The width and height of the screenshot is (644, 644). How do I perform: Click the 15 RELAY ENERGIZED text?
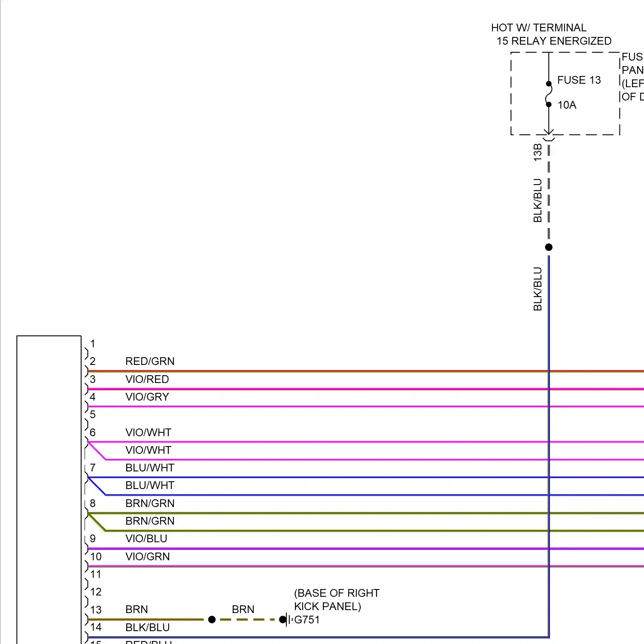[x=554, y=41]
